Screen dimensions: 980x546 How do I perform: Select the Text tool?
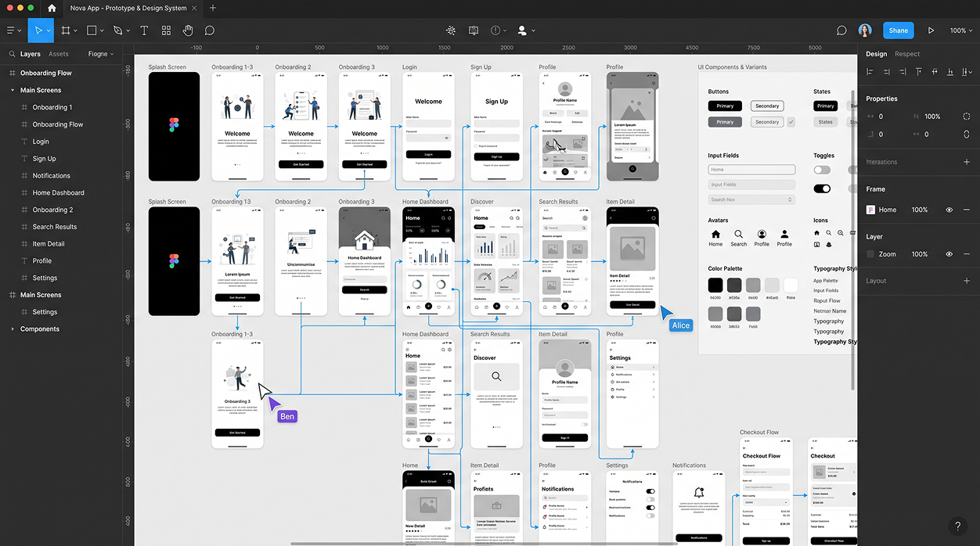(144, 31)
